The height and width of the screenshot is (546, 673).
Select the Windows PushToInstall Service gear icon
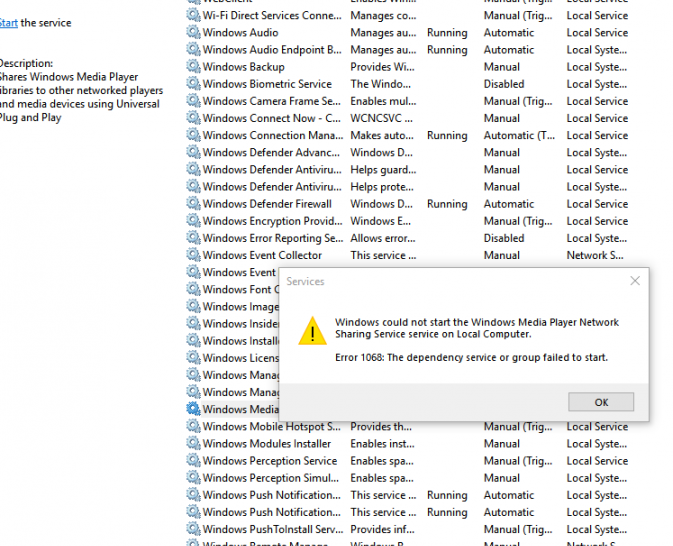tap(193, 529)
